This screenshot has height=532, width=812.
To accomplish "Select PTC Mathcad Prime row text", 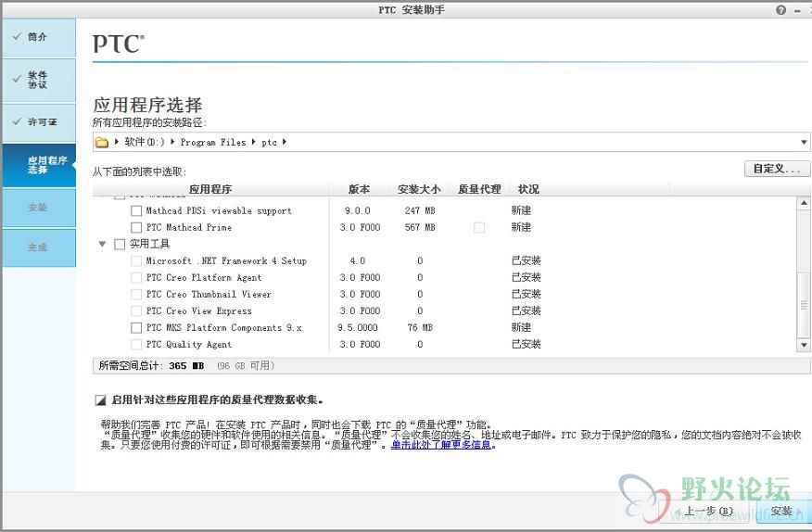I will point(188,227).
